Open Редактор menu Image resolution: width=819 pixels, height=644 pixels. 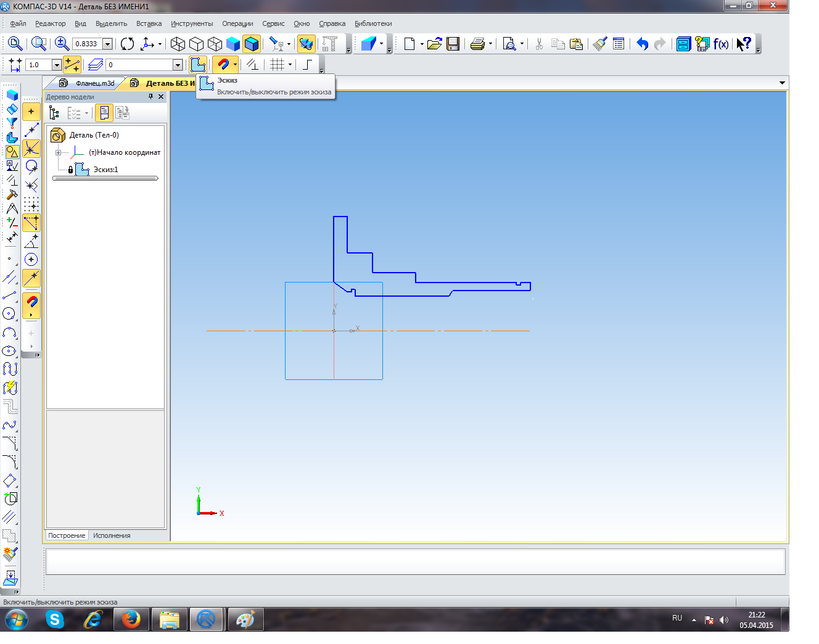click(50, 23)
